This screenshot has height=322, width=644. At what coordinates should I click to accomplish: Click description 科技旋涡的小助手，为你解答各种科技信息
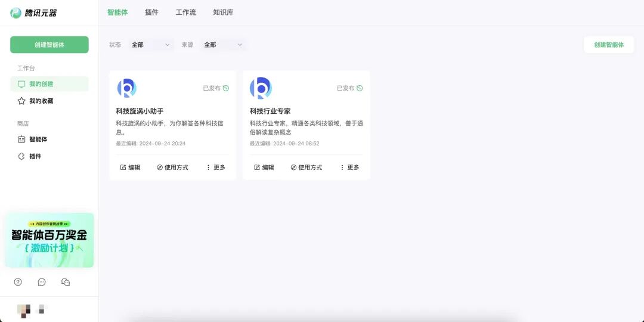(169, 128)
